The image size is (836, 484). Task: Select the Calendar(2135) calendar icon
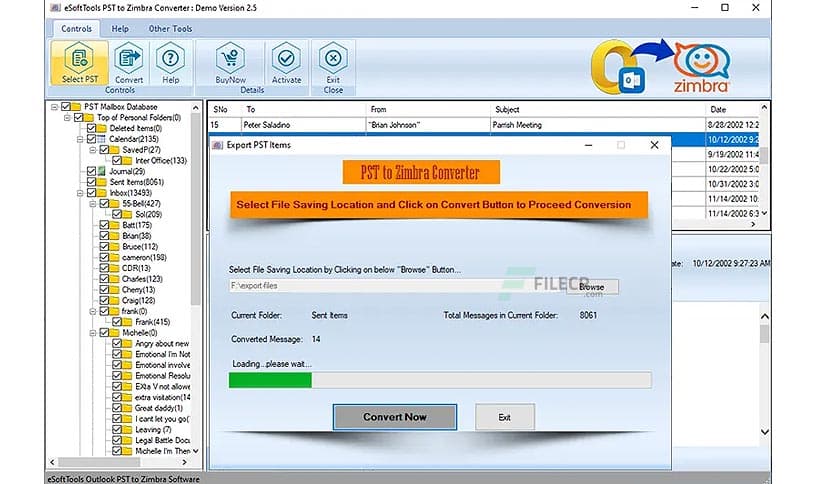coord(102,139)
